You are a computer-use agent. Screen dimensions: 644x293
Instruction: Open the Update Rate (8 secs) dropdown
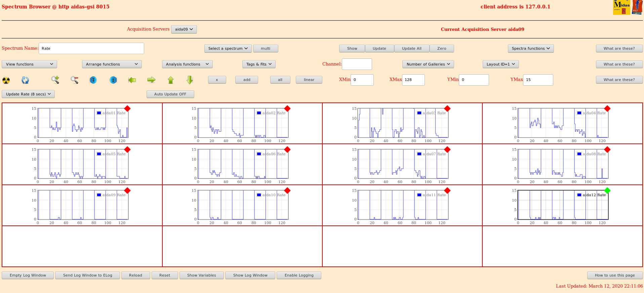[28, 94]
